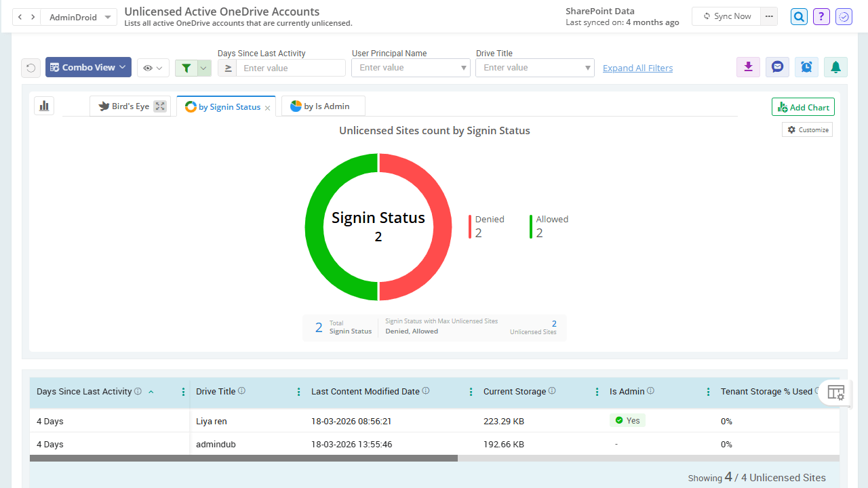Viewport: 868px width, 488px height.
Task: Click the Expand All Filters link
Action: pos(637,68)
